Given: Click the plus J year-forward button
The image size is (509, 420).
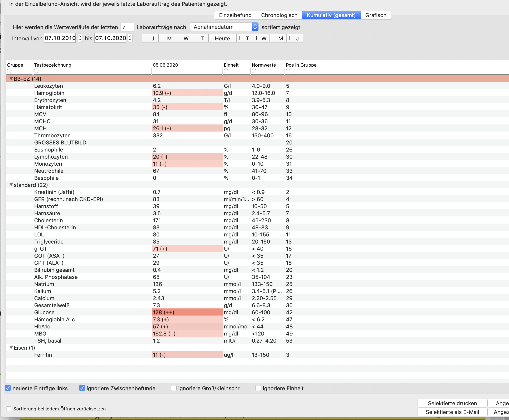Looking at the screenshot, I should point(294,38).
